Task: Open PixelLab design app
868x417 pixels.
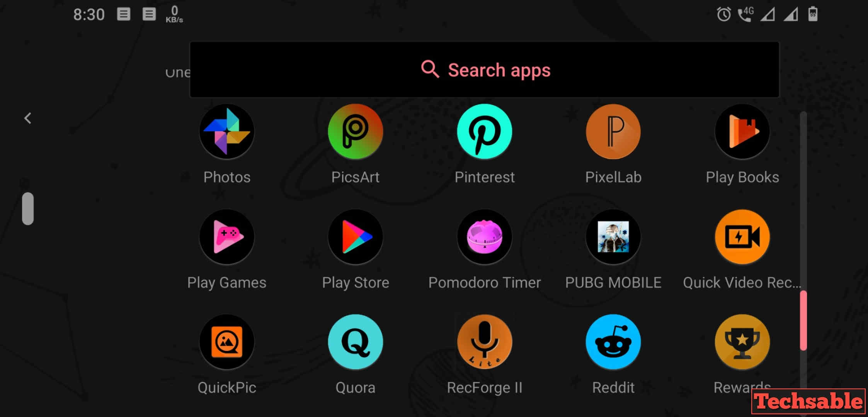Action: [613, 139]
